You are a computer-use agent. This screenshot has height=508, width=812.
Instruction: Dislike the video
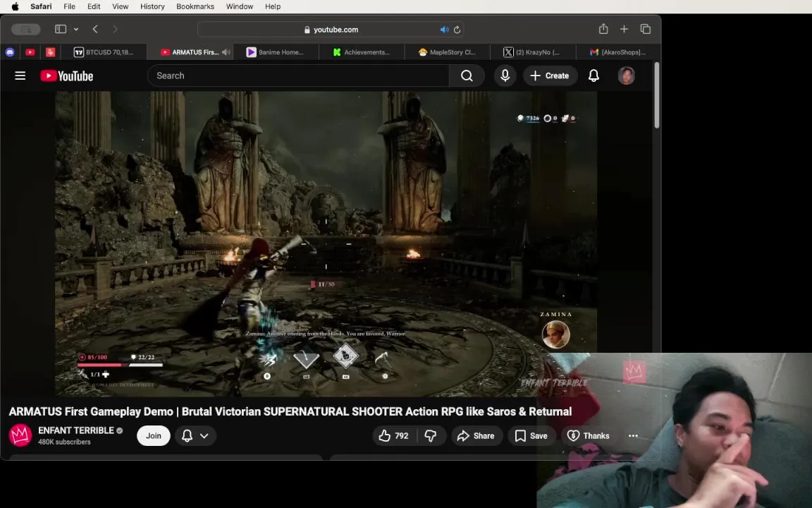coord(431,436)
